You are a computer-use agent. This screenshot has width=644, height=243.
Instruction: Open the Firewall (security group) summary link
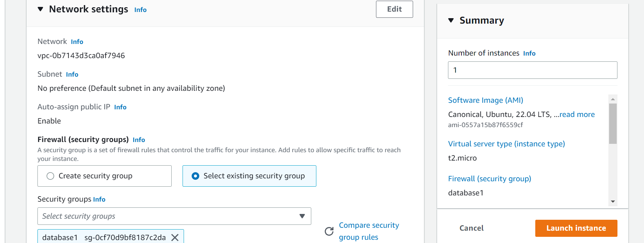(x=489, y=179)
